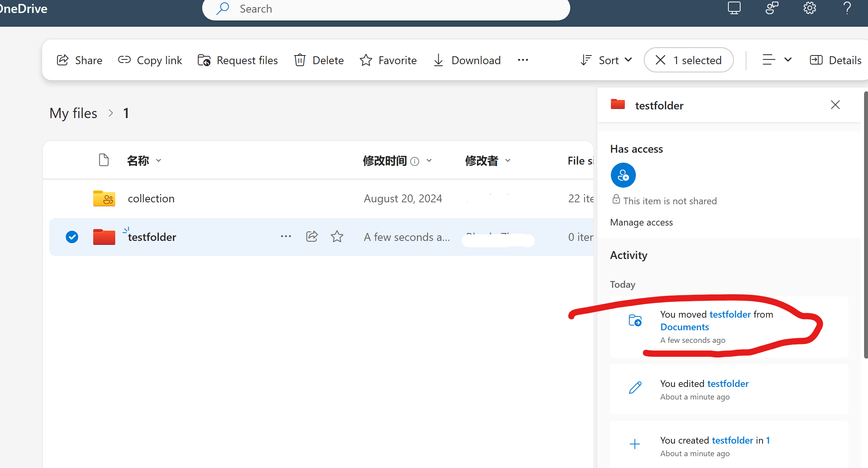Uncheck the testfolder row checkbox
The image size is (868, 468).
(72, 237)
